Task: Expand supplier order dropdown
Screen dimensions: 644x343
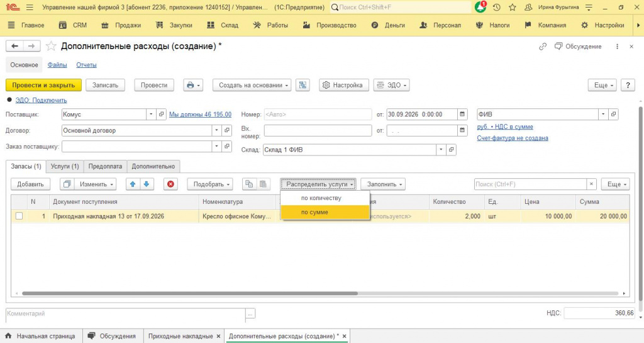Action: point(216,146)
